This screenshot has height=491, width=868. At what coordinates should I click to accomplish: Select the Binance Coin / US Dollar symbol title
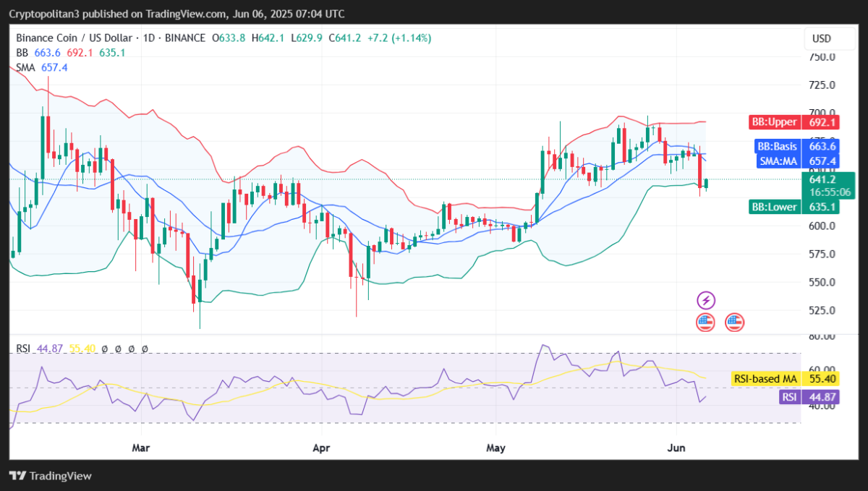(74, 38)
